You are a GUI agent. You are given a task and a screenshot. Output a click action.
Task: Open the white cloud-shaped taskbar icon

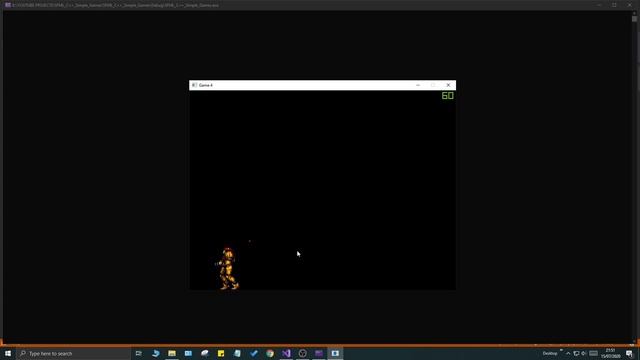click(204, 353)
